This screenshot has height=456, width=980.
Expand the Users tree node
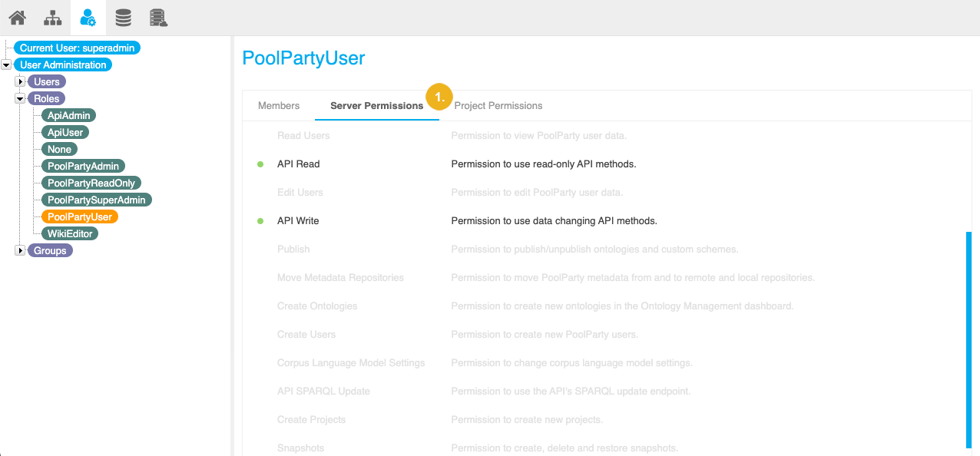coord(18,81)
